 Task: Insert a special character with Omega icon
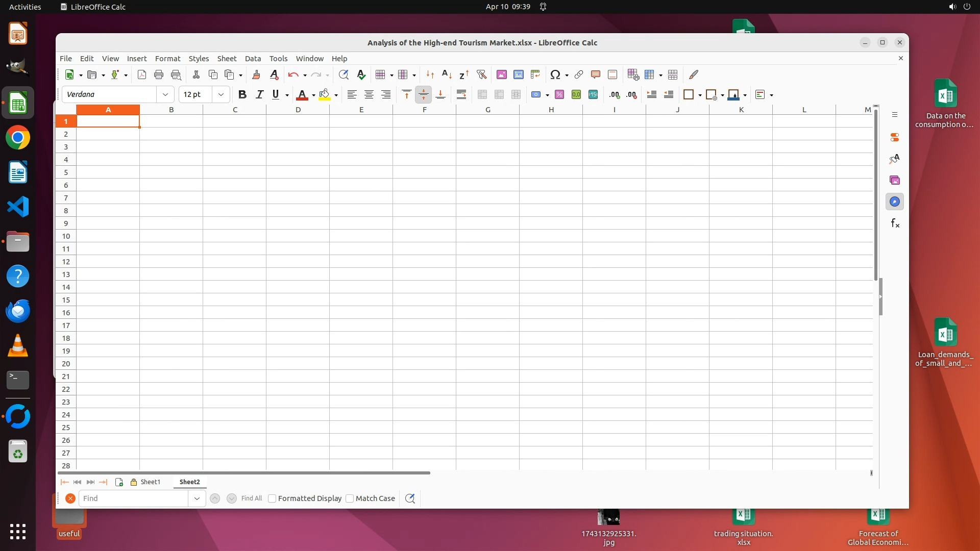pyautogui.click(x=555, y=74)
